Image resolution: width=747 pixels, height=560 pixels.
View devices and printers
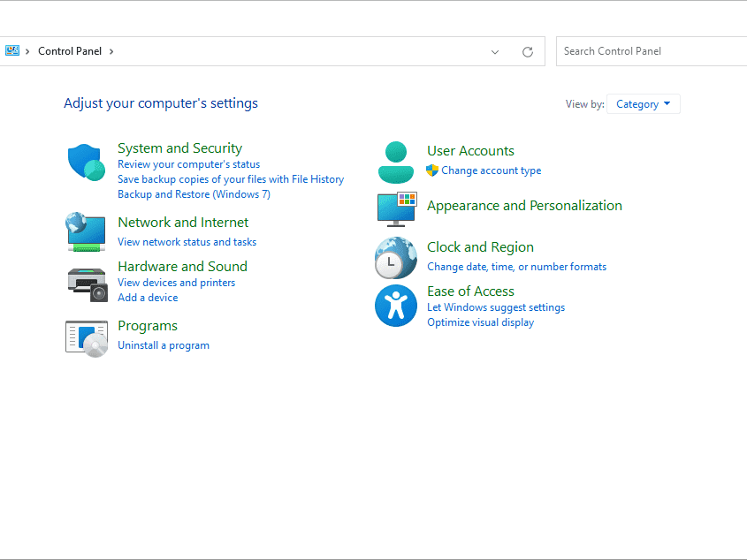176,283
